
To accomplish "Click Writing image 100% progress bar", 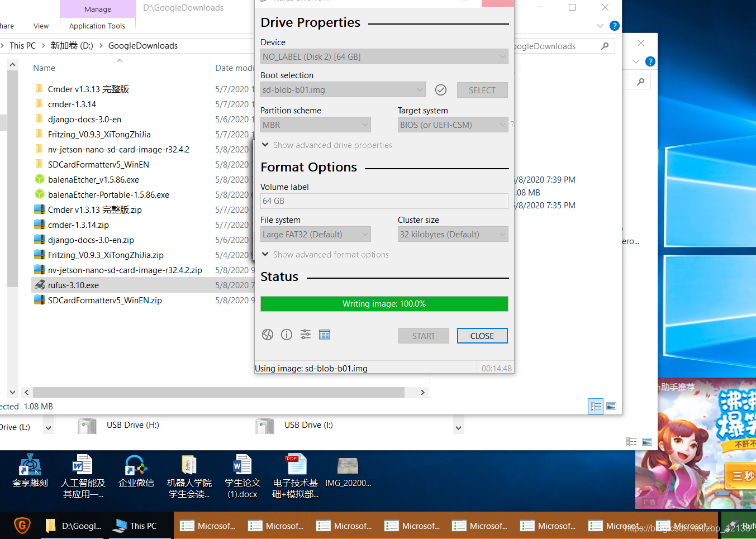I will tap(384, 304).
